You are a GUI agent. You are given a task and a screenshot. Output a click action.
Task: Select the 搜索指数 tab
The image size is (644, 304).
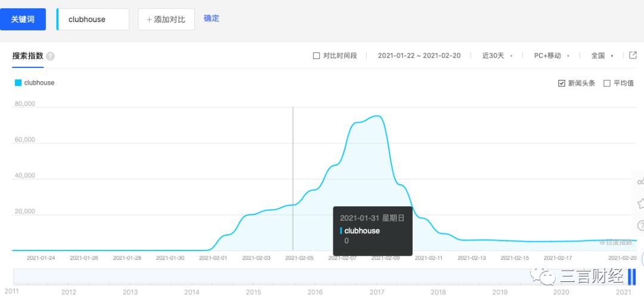(x=28, y=55)
